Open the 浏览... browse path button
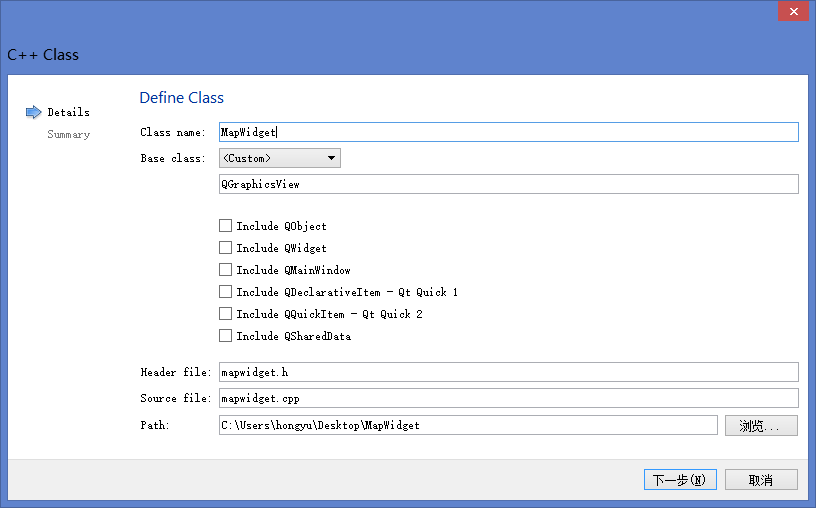Screen dimensions: 816x508 click(761, 426)
